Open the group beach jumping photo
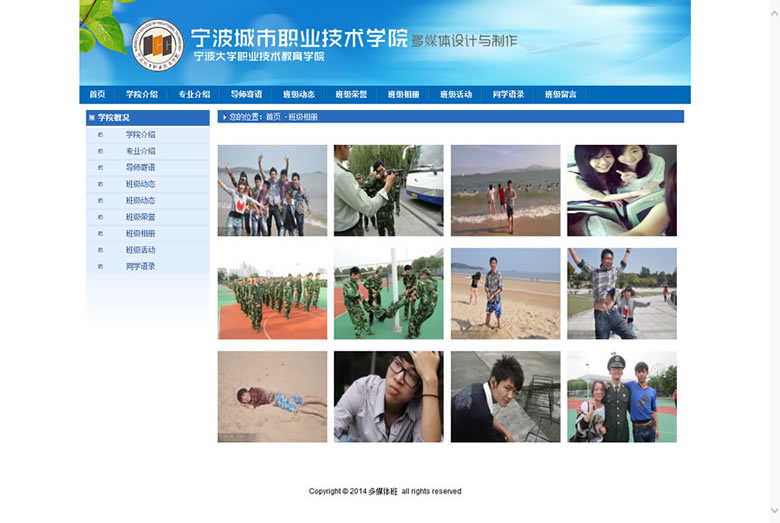Viewport: 780px width, 523px height. [x=272, y=190]
